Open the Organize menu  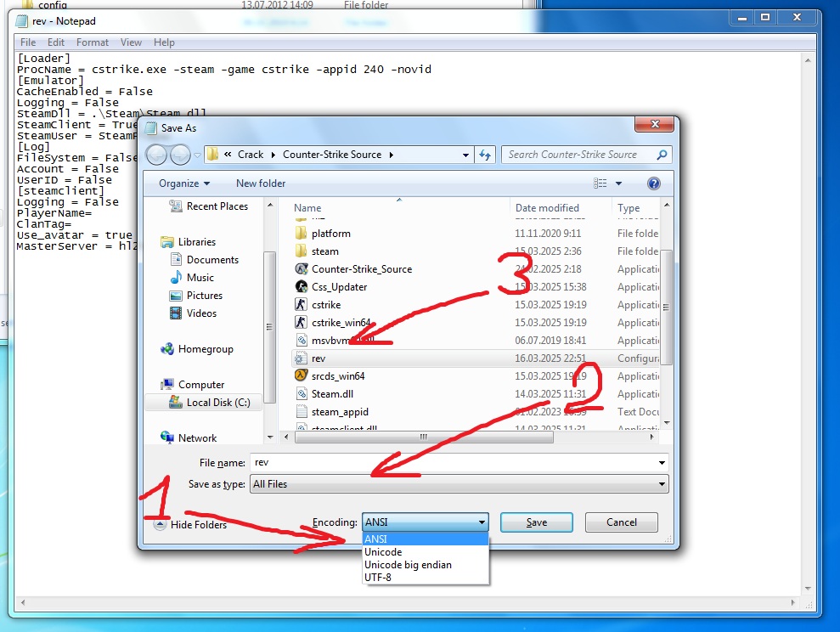coord(183,183)
